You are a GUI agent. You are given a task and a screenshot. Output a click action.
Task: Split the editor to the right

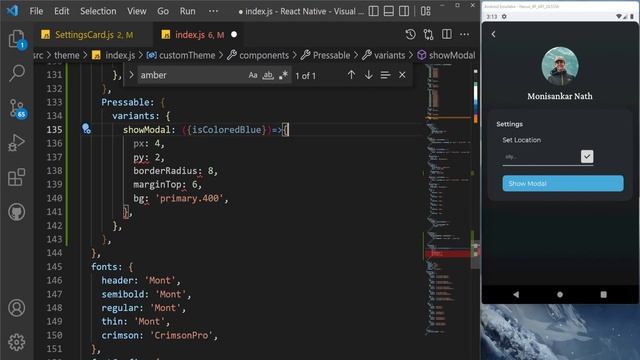pos(447,34)
